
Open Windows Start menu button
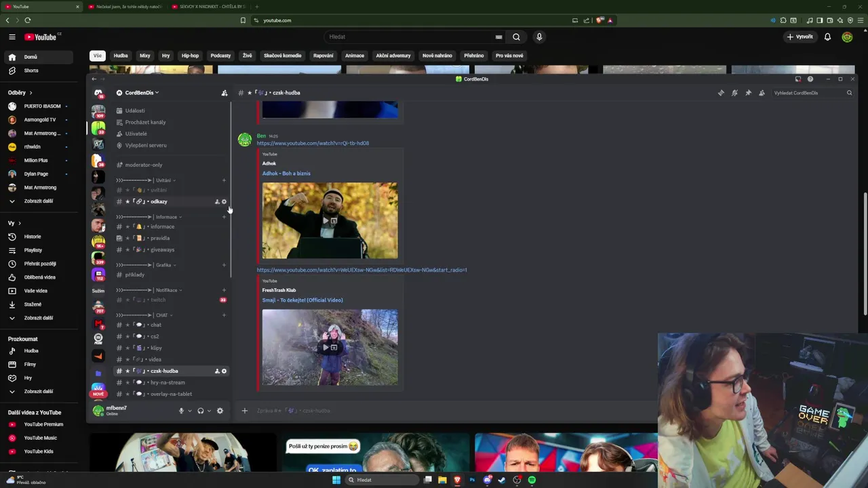tap(336, 480)
